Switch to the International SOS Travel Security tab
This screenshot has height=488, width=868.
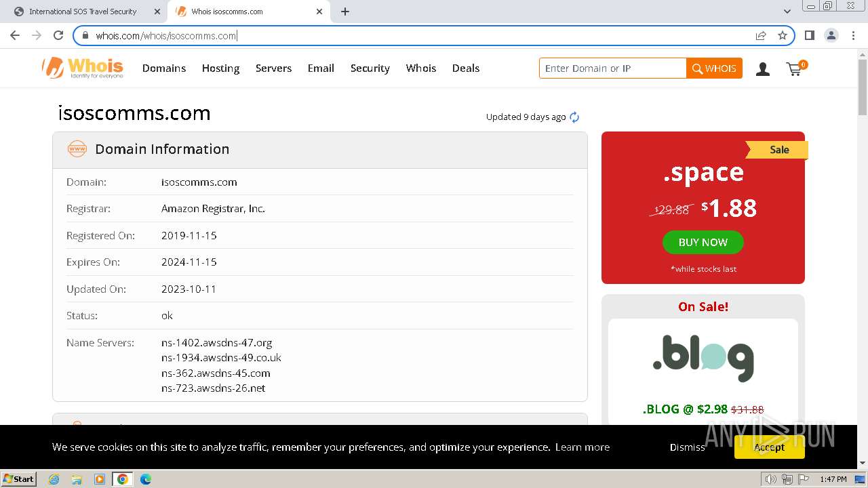[x=83, y=12]
